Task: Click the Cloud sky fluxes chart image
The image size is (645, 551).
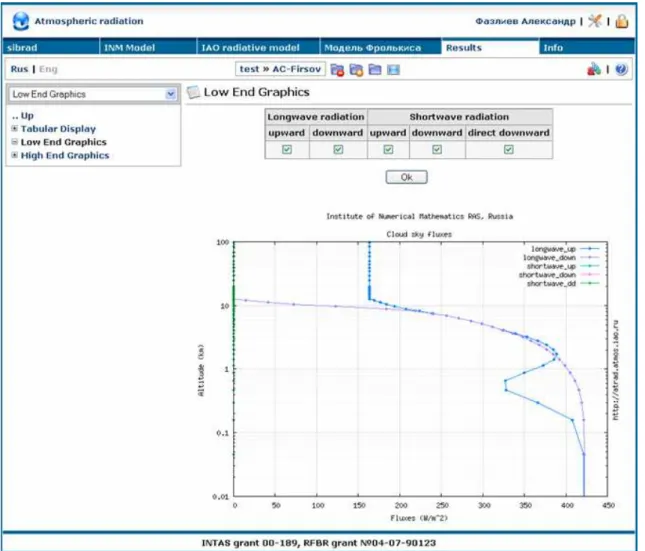Action: [409, 366]
